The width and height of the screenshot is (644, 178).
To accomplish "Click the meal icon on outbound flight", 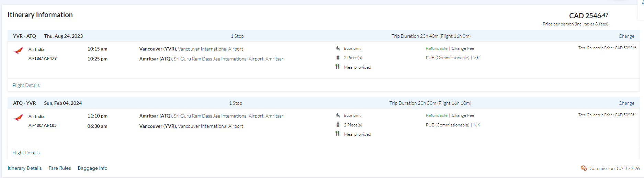I will click(338, 67).
